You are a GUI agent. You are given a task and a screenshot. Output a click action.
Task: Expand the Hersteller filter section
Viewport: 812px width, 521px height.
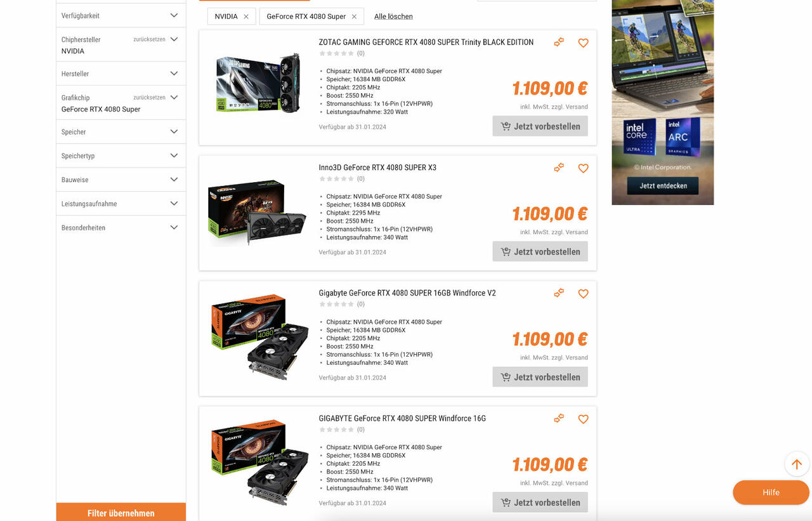tap(121, 74)
